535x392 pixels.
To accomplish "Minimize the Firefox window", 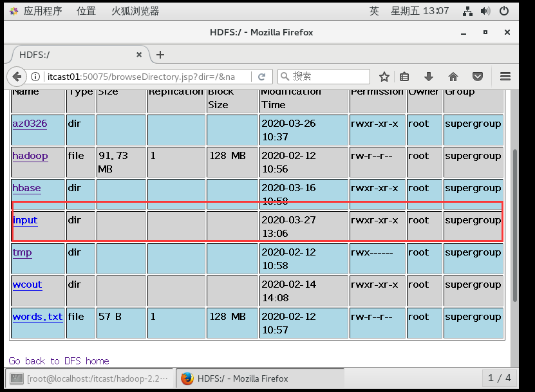I will pos(464,32).
